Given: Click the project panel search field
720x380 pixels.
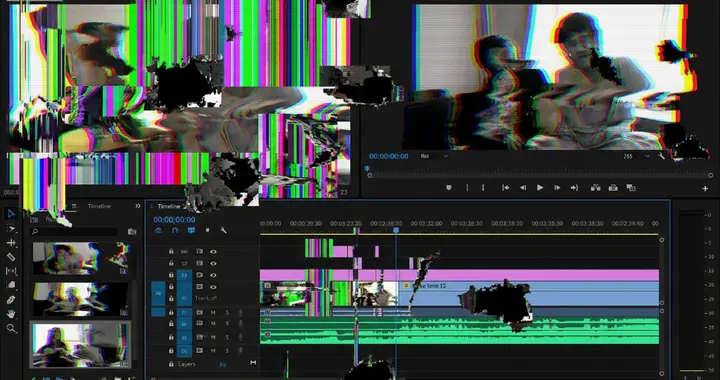Looking at the screenshot, I should pyautogui.click(x=73, y=232).
